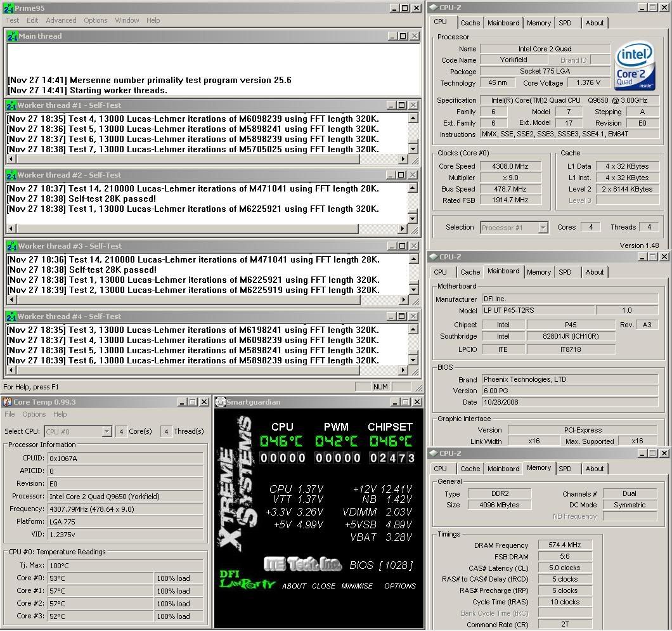Click Core Speed value 4308.0 MHz

click(510, 166)
